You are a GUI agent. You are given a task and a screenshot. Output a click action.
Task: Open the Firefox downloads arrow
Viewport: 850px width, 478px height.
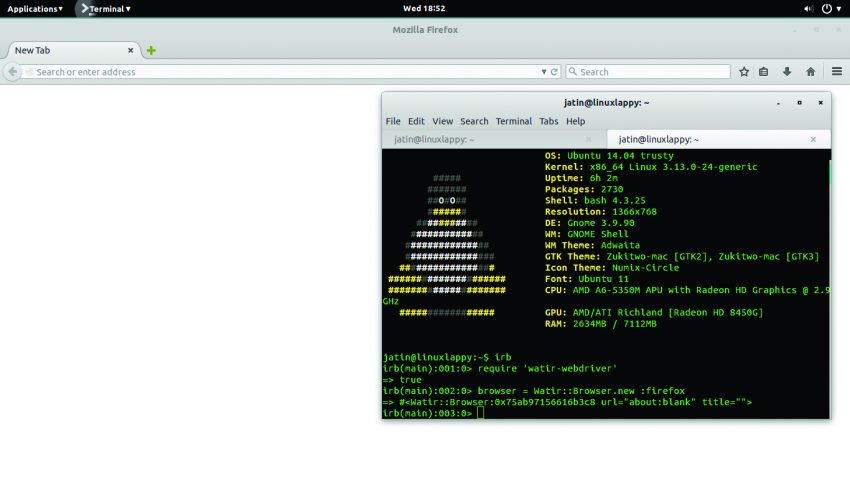point(787,72)
